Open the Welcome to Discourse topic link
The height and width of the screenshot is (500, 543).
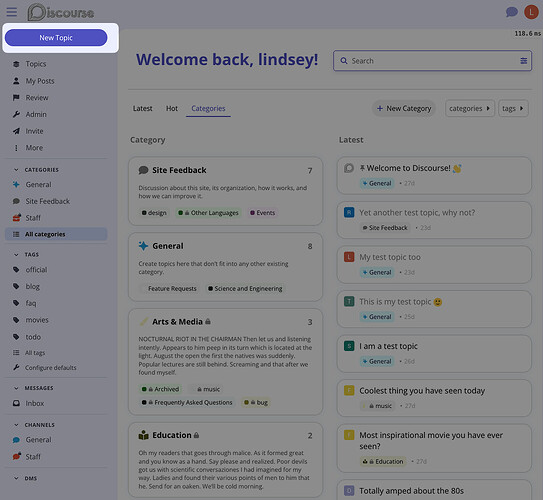(x=409, y=168)
